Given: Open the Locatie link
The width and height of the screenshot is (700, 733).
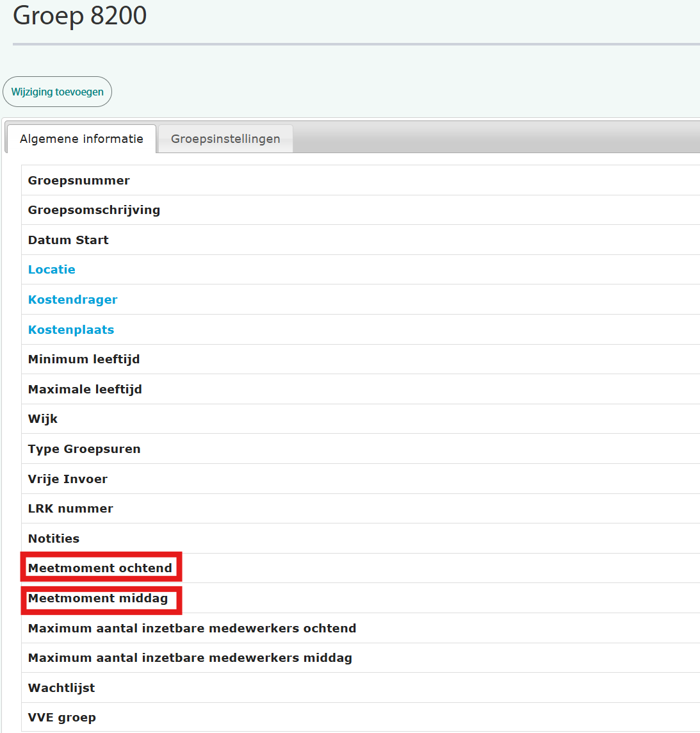Looking at the screenshot, I should pyautogui.click(x=52, y=270).
